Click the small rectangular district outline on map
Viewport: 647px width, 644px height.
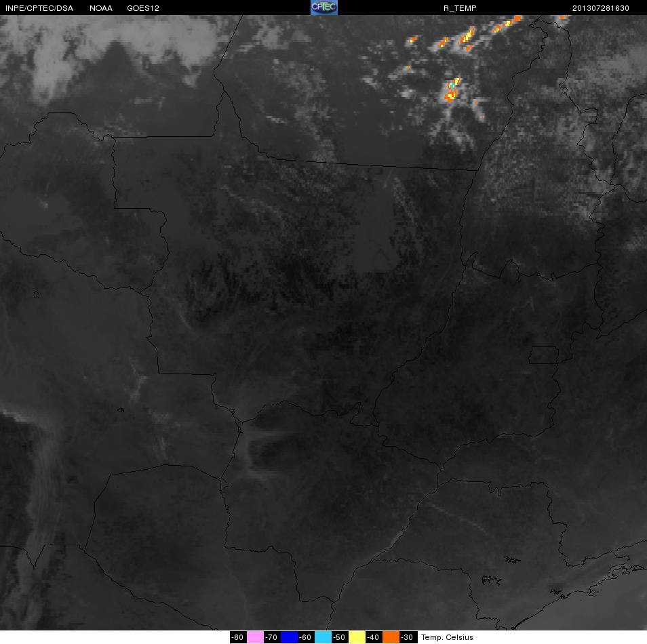point(544,355)
